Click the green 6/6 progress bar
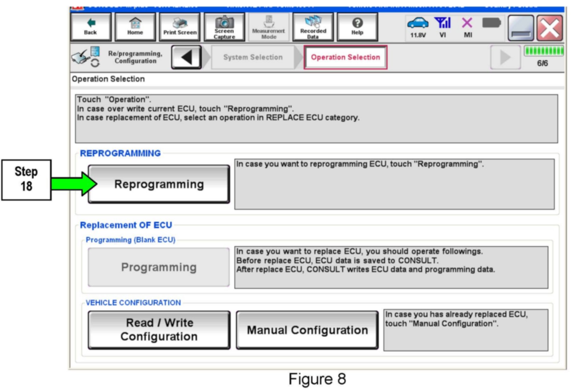The width and height of the screenshot is (577, 392). 543,51
